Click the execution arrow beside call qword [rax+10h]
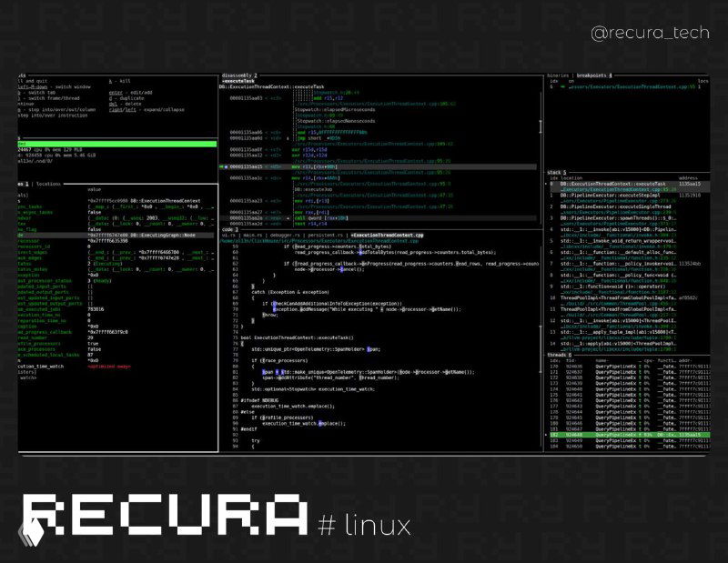 tap(288, 218)
